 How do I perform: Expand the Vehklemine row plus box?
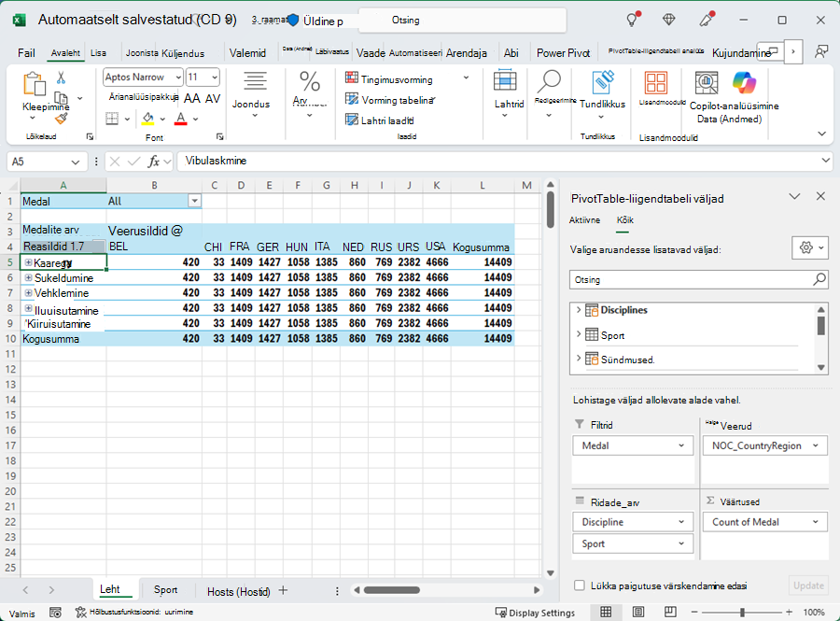(x=28, y=292)
